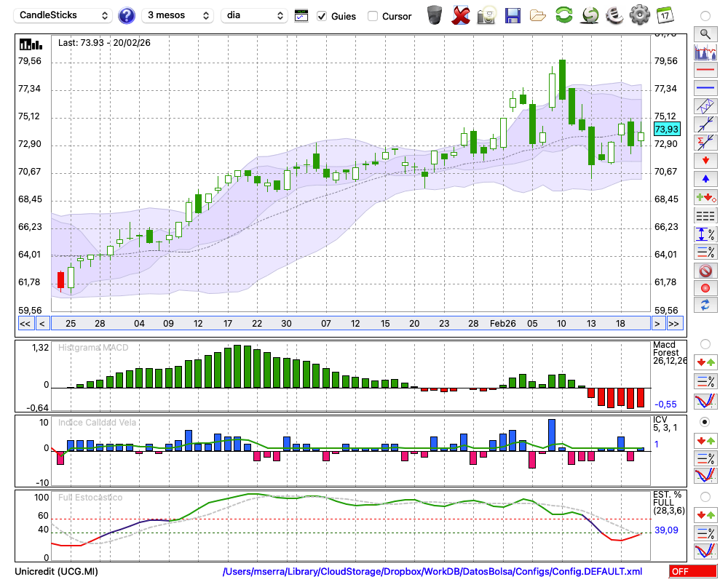Screen dimensions: 728x582
Task: Enable the Cursor checkbox
Action: click(x=373, y=16)
